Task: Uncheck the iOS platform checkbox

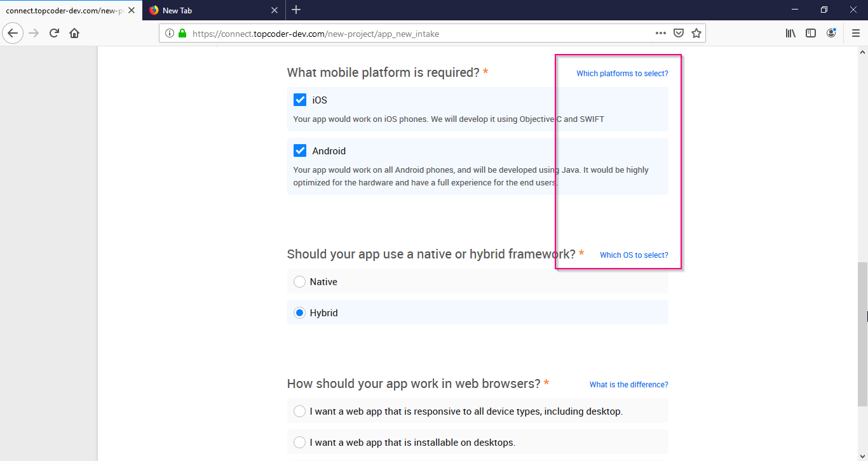Action: 300,100
